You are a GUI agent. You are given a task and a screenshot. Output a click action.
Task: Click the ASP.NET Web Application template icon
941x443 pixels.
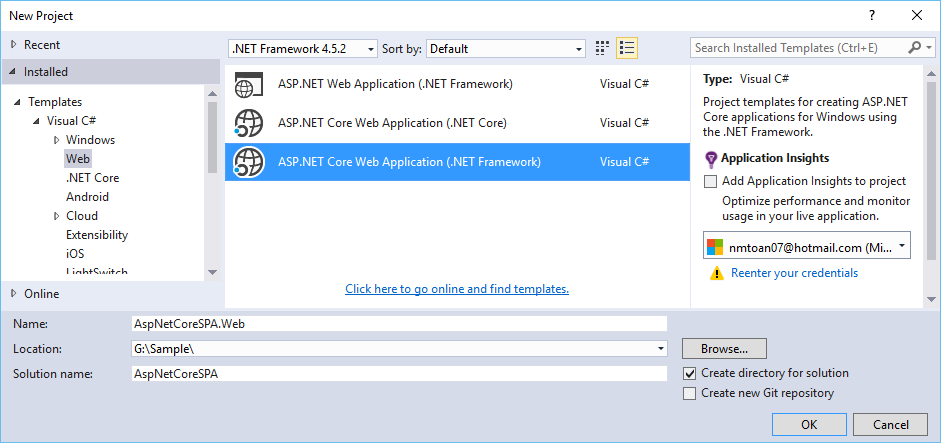tap(248, 85)
